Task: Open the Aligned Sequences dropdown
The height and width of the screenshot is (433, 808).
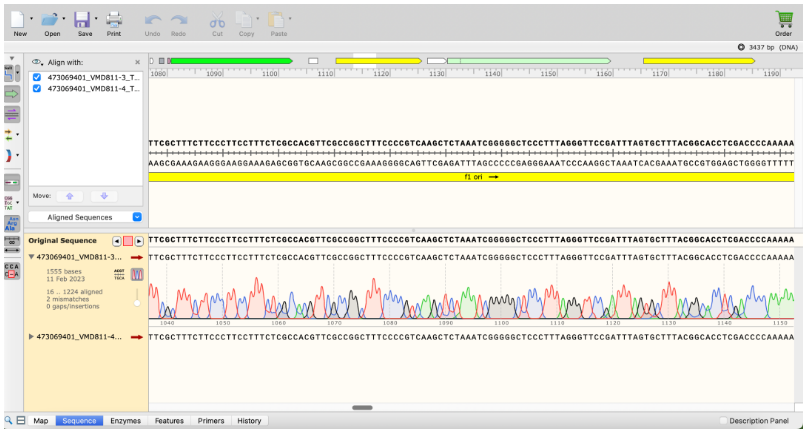Action: [x=86, y=217]
